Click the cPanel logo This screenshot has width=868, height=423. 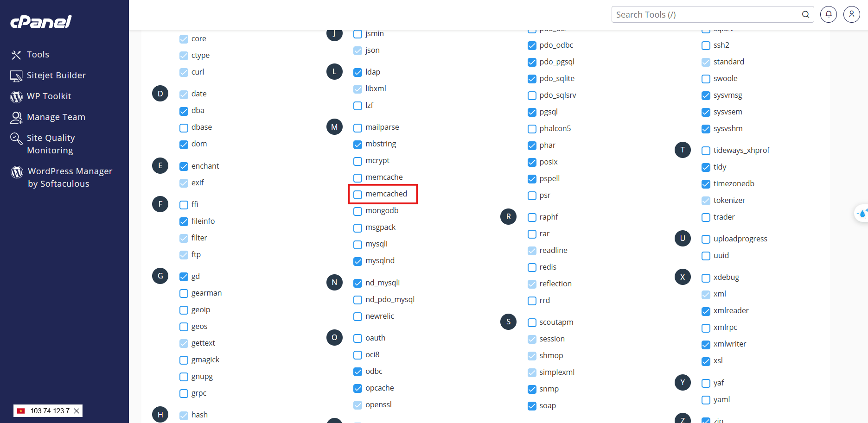click(41, 22)
